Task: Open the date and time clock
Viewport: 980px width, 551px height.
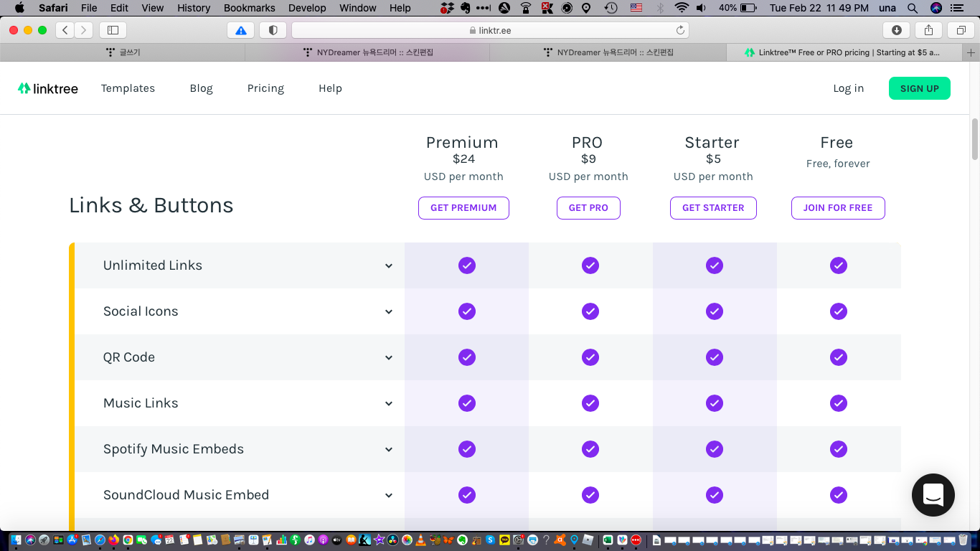Action: 819,8
